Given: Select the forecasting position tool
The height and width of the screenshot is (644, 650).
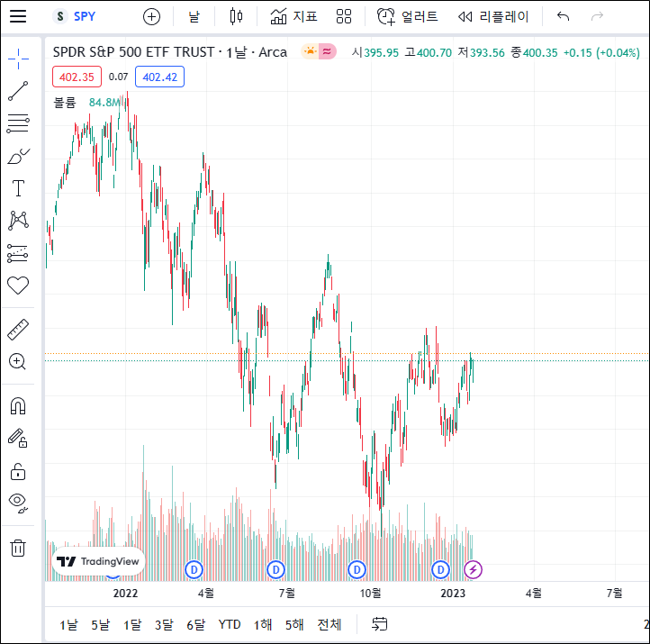Looking at the screenshot, I should coord(18,253).
